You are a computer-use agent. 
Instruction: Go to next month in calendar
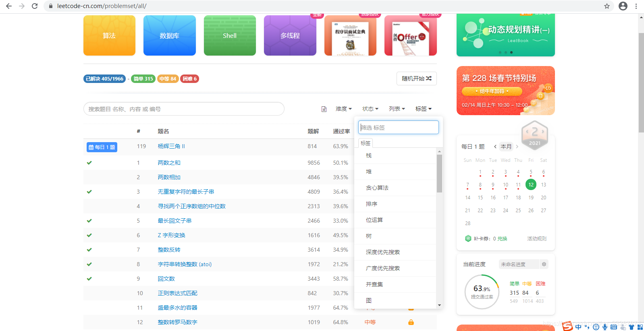[x=517, y=147]
